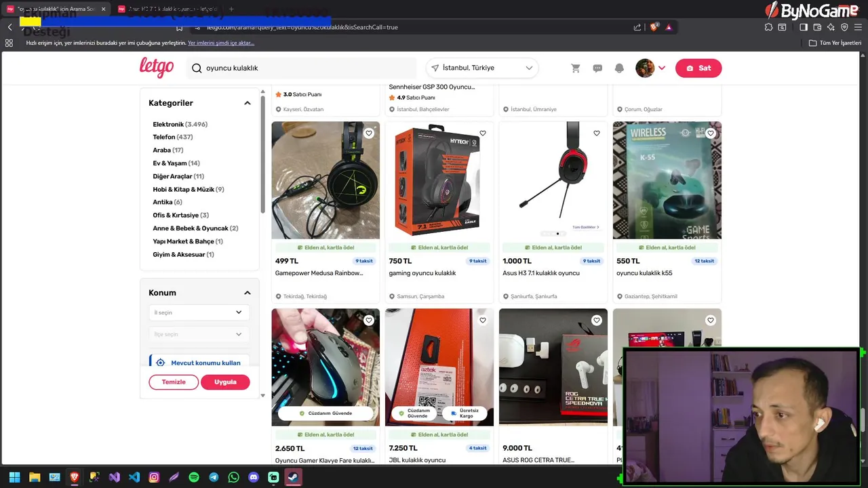Open the shopping cart icon
This screenshot has height=488, width=868.
click(x=576, y=68)
